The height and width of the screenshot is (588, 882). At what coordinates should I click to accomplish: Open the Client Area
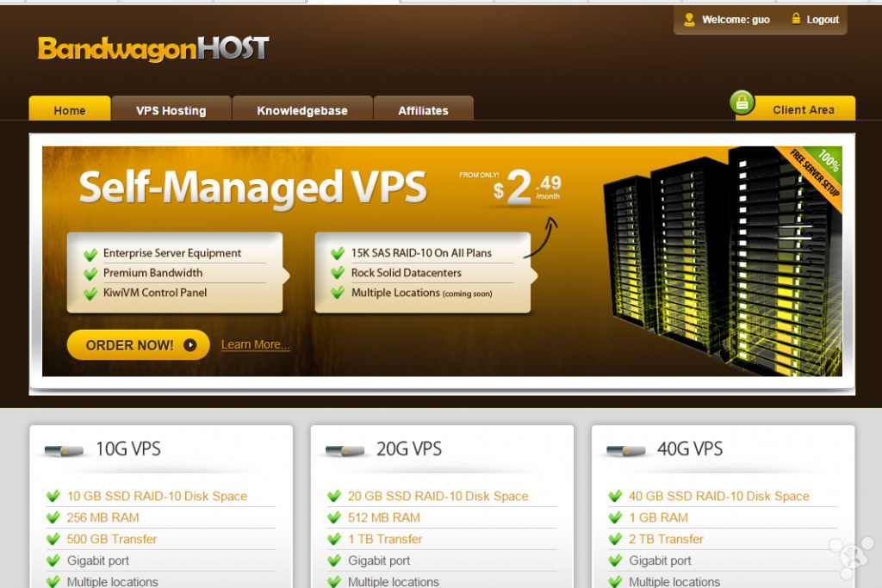tap(803, 108)
